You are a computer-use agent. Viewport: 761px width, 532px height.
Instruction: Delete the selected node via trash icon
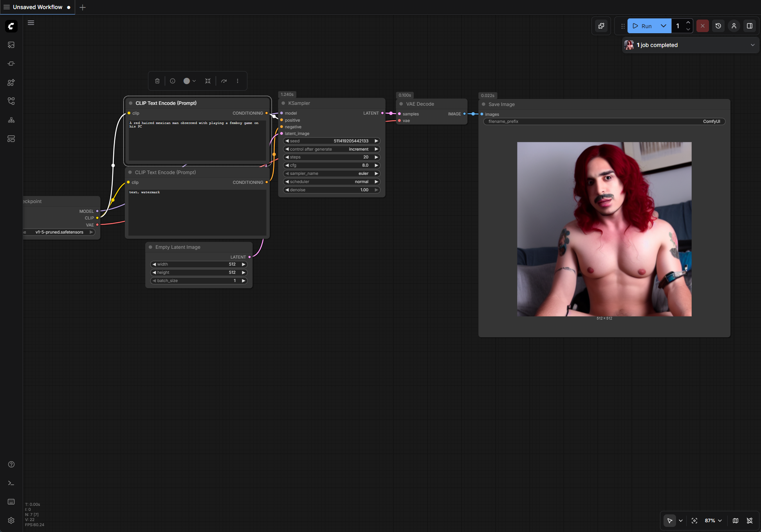click(x=157, y=81)
